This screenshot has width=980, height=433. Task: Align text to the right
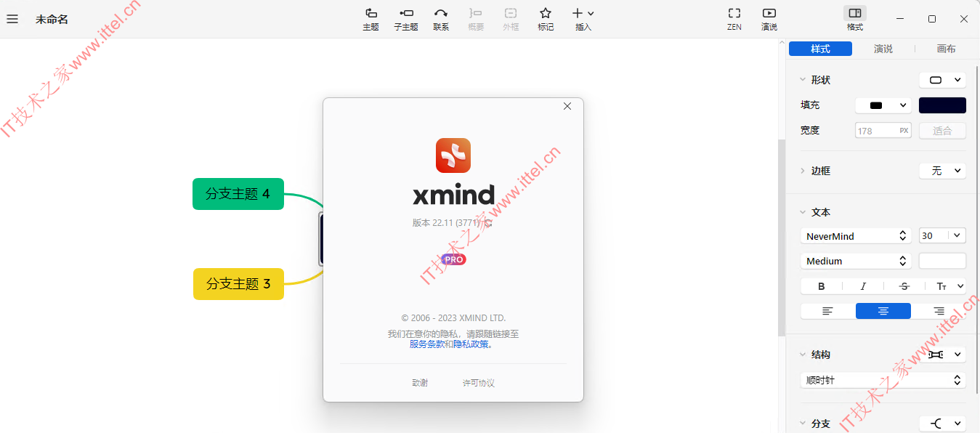click(x=939, y=311)
